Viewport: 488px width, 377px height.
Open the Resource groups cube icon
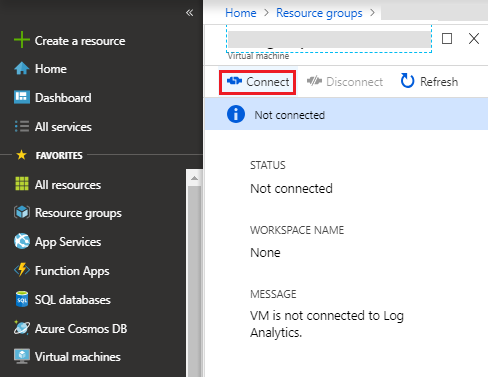pos(22,212)
